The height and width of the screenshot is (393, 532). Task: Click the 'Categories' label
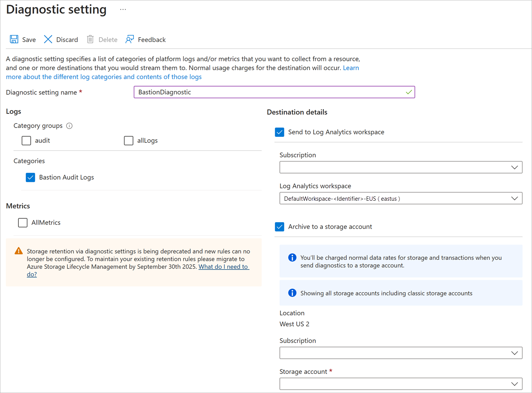click(x=29, y=161)
